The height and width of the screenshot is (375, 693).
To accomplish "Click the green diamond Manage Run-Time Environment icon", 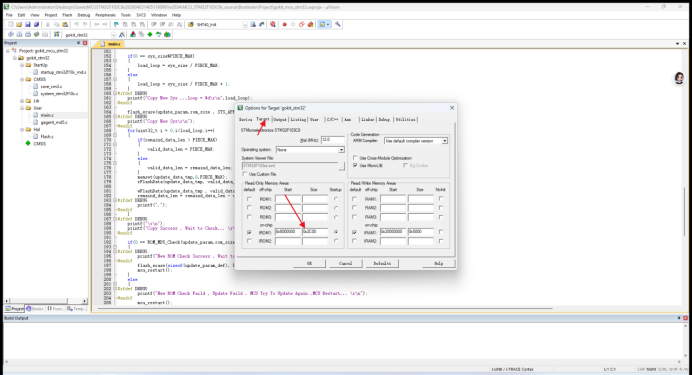I will (150, 34).
